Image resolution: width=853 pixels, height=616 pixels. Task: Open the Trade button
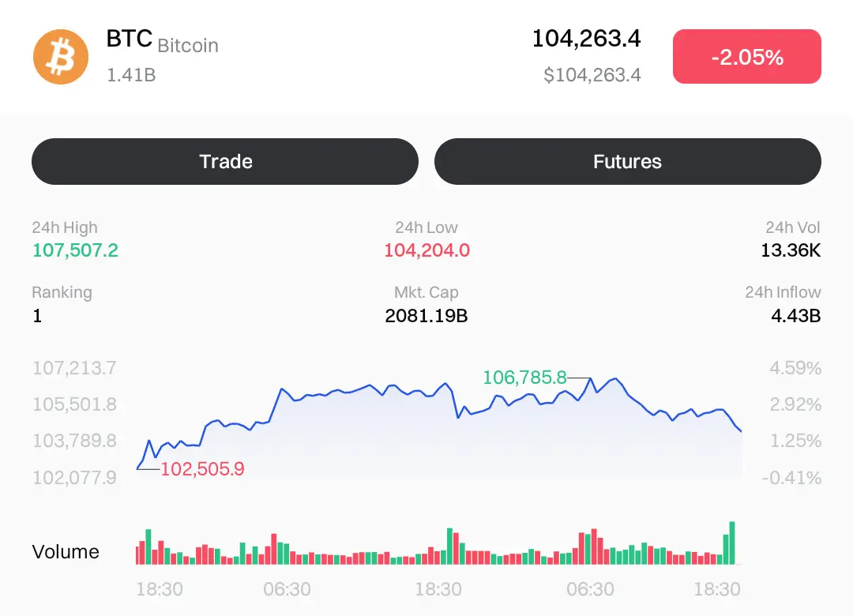coord(225,162)
